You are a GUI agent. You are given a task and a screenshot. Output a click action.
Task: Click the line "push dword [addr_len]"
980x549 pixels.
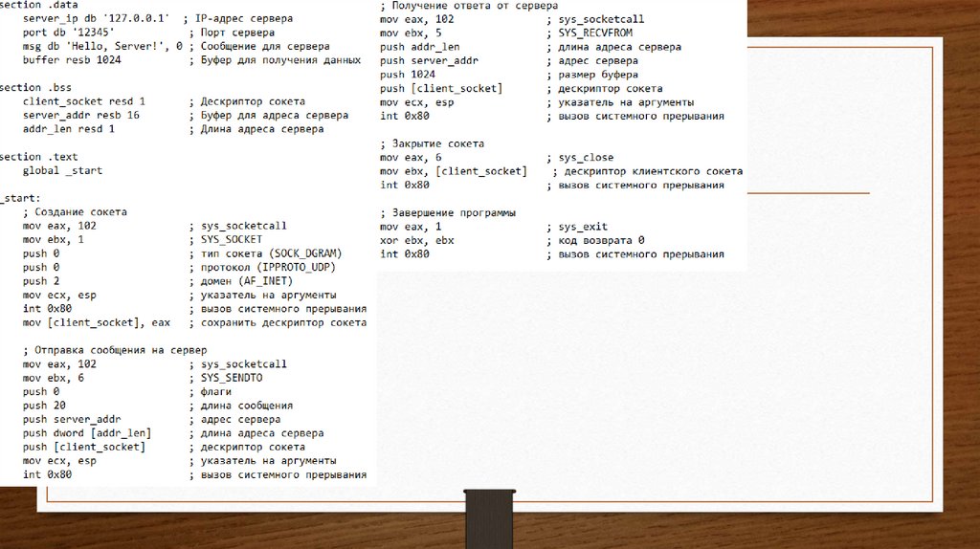pyautogui.click(x=87, y=433)
